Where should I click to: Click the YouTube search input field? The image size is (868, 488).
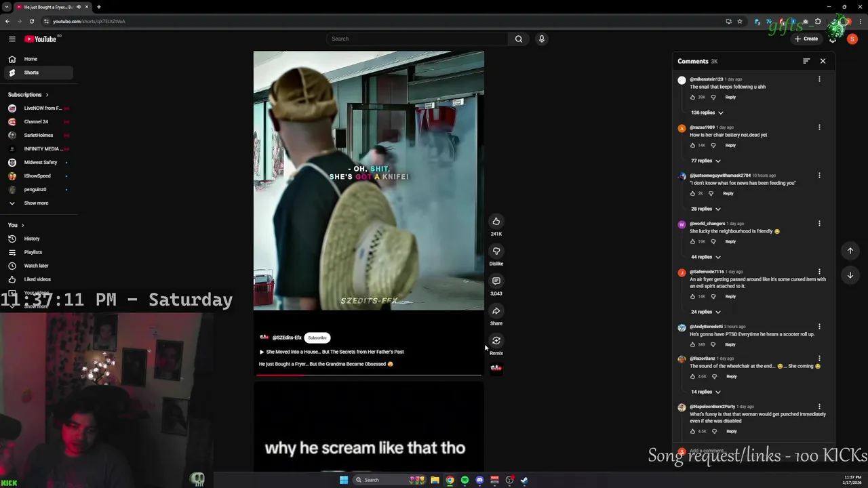click(x=417, y=39)
